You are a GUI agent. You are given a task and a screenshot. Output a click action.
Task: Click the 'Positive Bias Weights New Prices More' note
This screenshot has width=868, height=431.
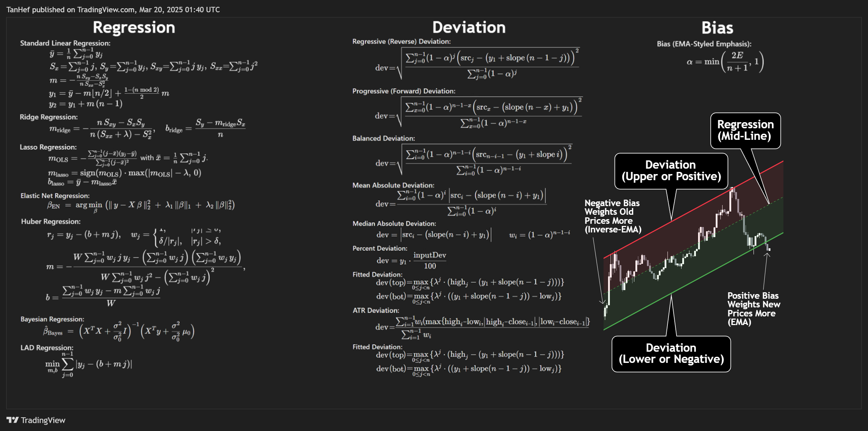tap(754, 309)
